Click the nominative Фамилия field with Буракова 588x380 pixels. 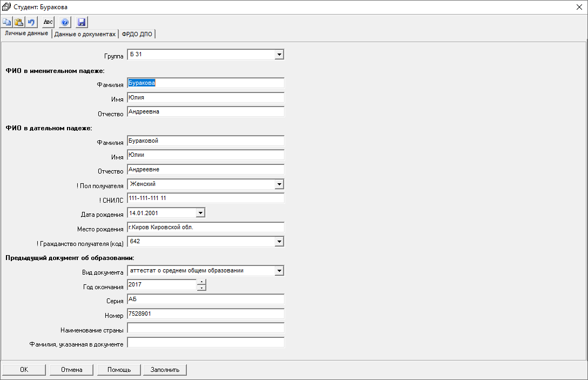coord(206,83)
